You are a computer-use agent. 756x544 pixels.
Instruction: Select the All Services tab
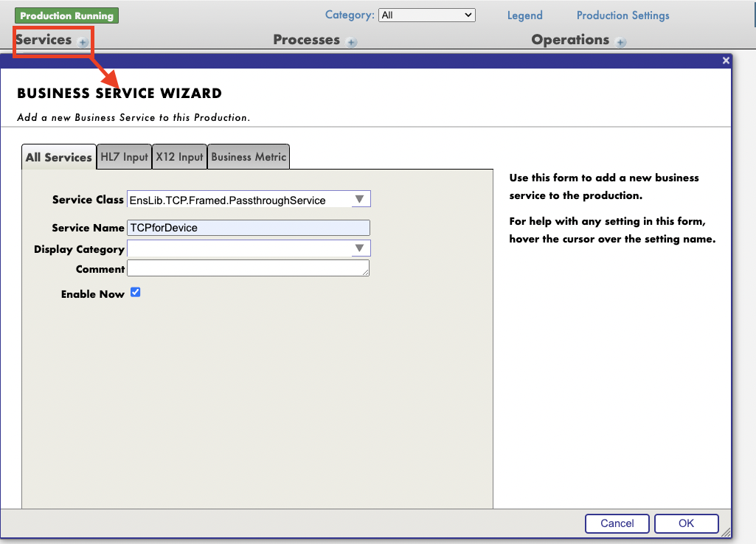(58, 157)
